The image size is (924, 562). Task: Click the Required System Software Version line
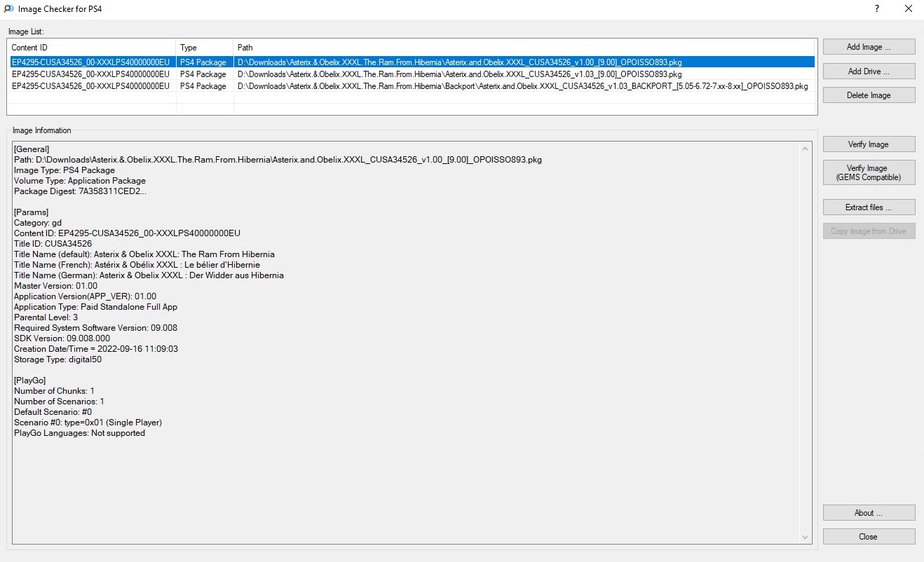pyautogui.click(x=95, y=328)
